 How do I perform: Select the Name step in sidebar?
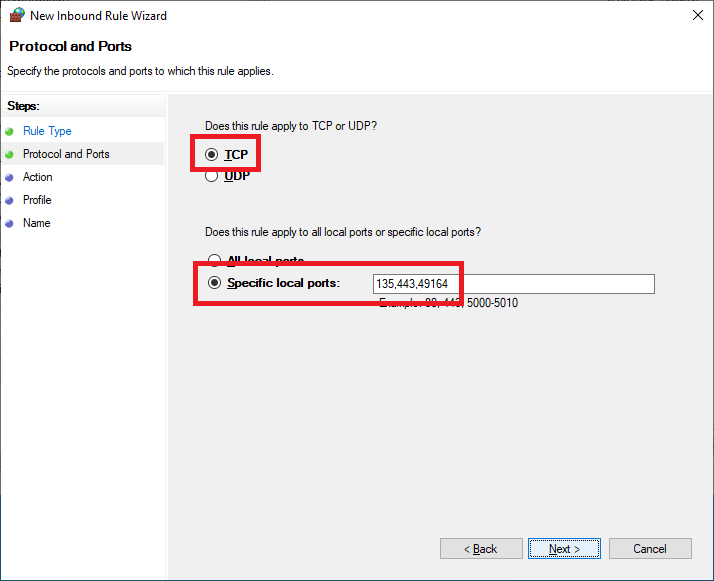[x=36, y=223]
